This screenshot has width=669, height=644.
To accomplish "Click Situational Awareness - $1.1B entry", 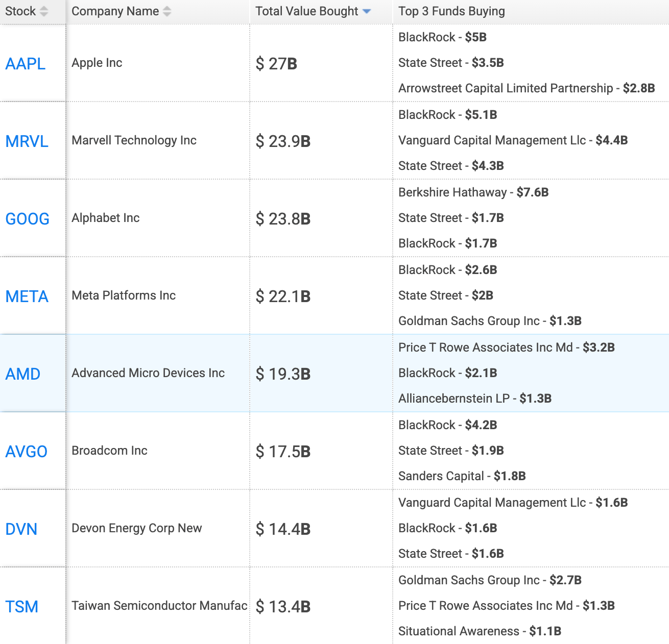I will tap(480, 631).
